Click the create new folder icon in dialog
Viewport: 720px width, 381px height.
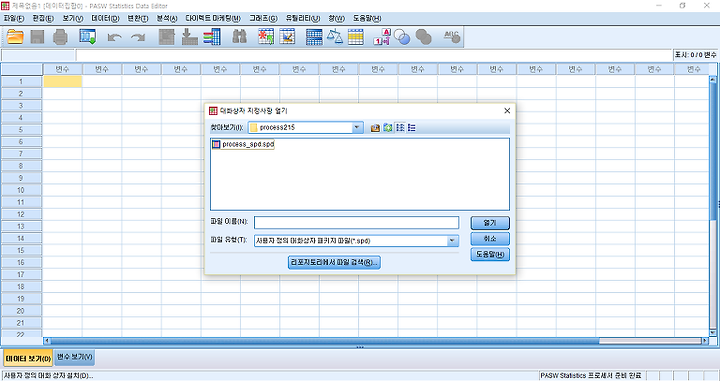[x=388, y=128]
